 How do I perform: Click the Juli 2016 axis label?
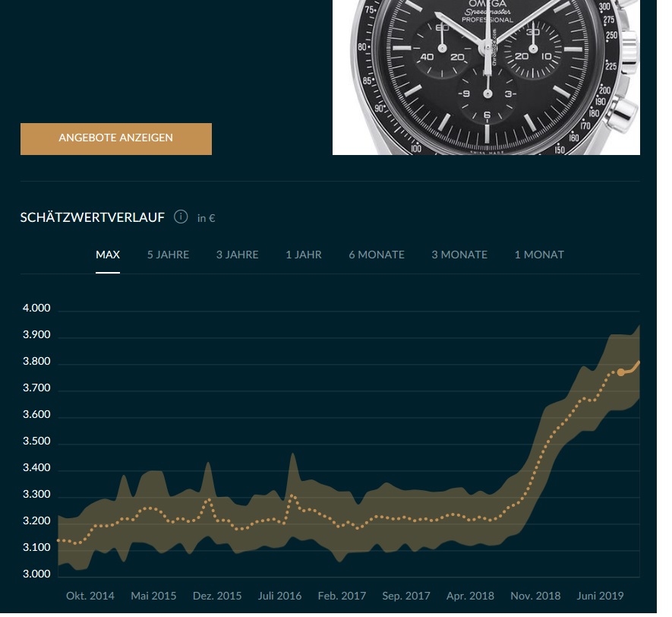pyautogui.click(x=279, y=596)
